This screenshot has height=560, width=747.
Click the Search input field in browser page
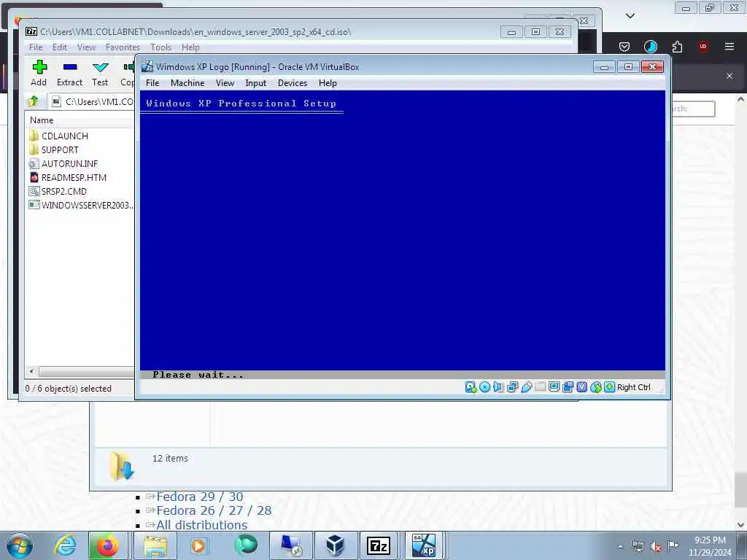point(693,109)
